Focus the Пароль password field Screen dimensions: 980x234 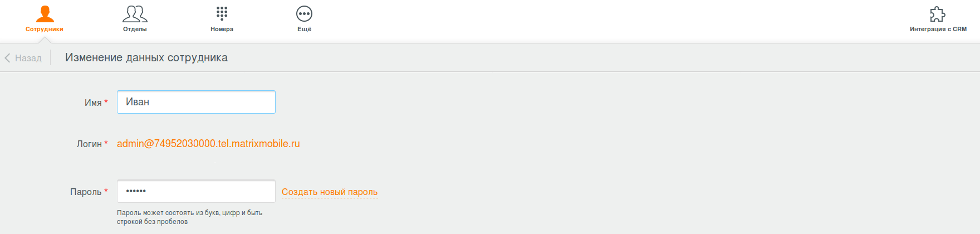(196, 191)
